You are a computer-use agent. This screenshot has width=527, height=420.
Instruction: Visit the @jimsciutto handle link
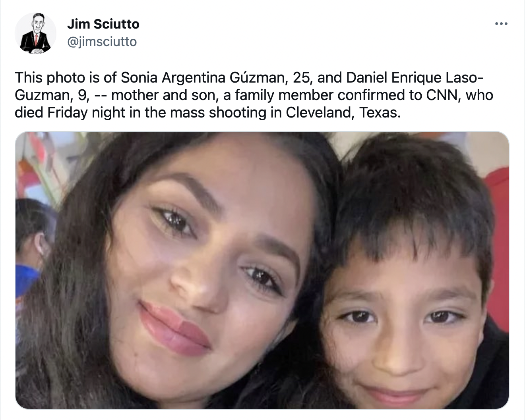click(x=102, y=41)
